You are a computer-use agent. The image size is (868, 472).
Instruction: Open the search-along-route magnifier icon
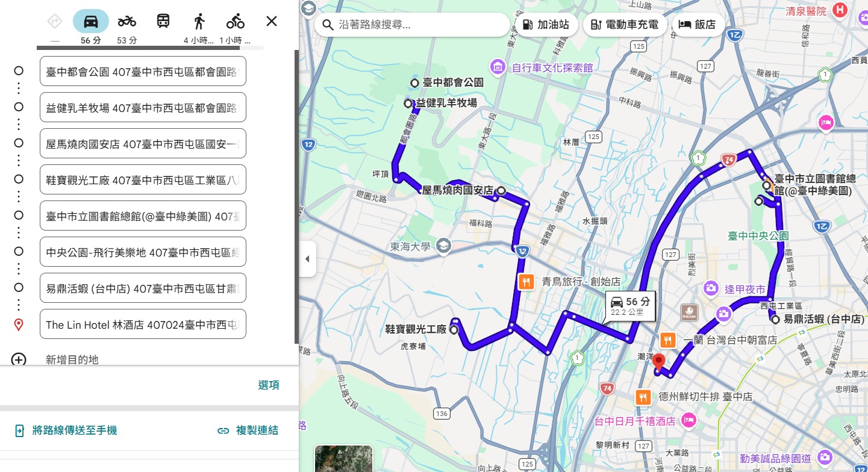(328, 25)
